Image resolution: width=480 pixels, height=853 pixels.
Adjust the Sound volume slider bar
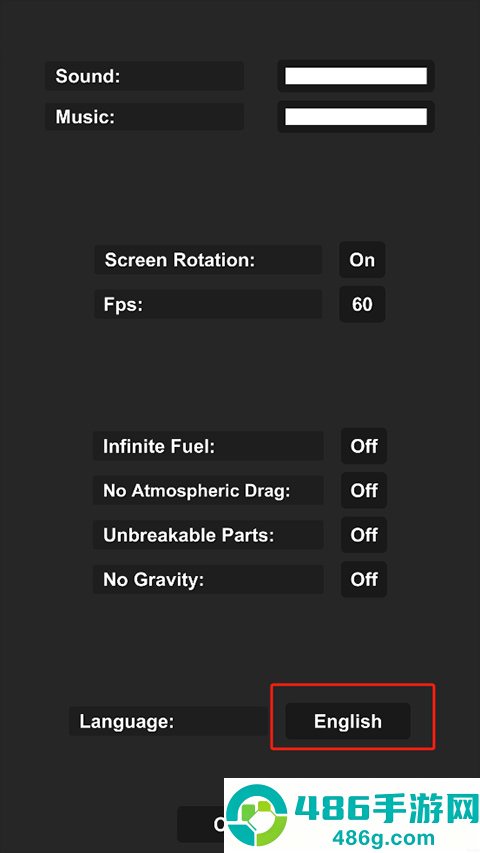tap(356, 76)
